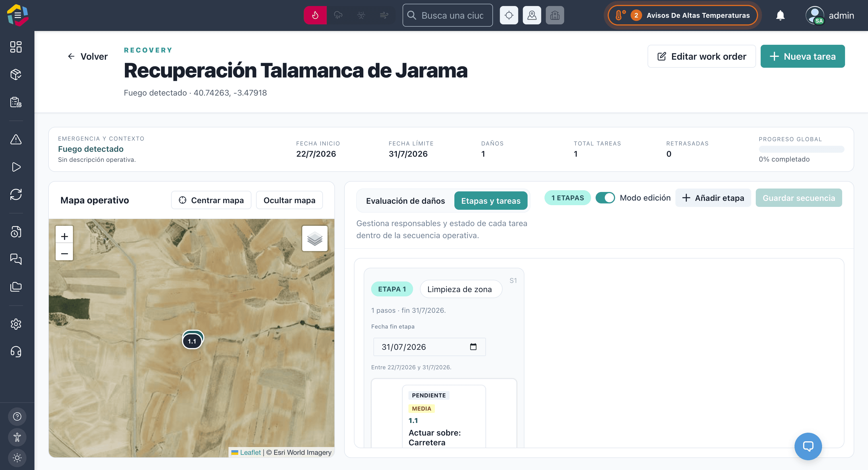Screen dimensions: 868x470
Task: Open the package check sidebar icon
Action: point(16,74)
